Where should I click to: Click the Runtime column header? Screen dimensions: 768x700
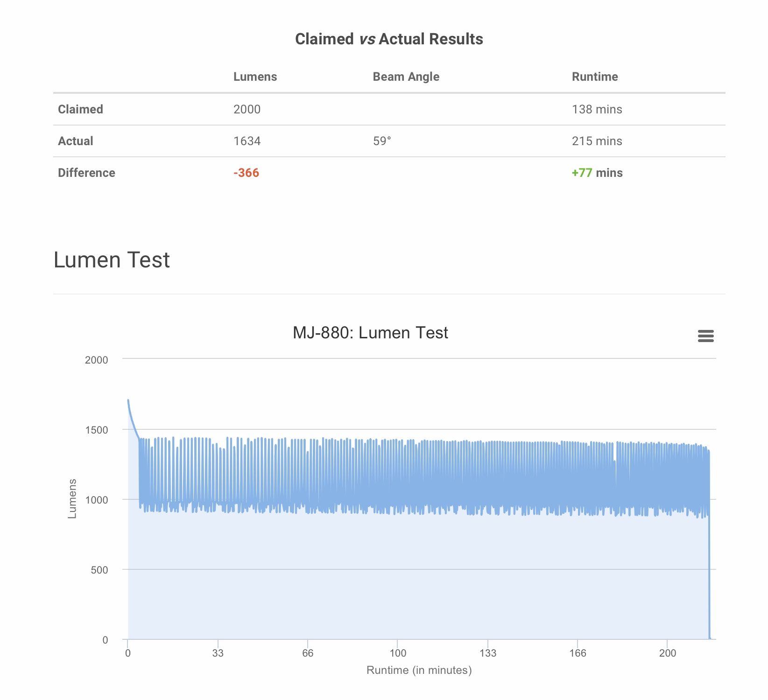tap(595, 77)
